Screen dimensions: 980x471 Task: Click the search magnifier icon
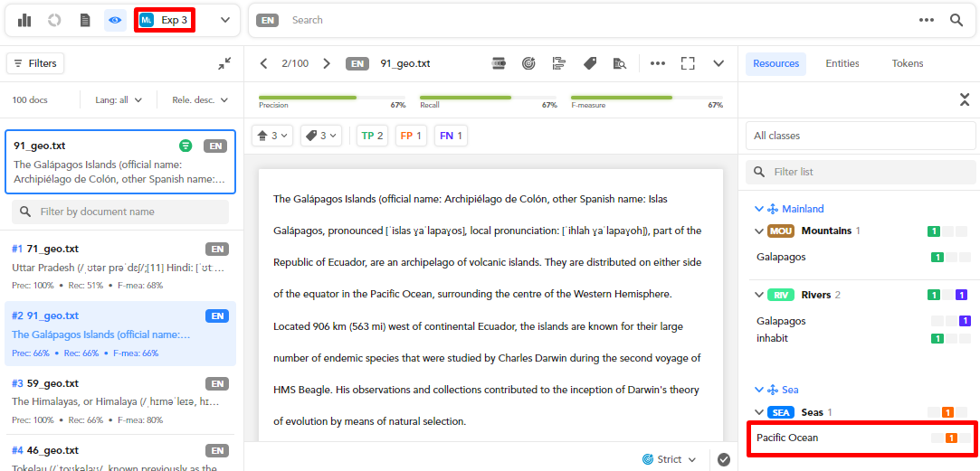click(956, 20)
